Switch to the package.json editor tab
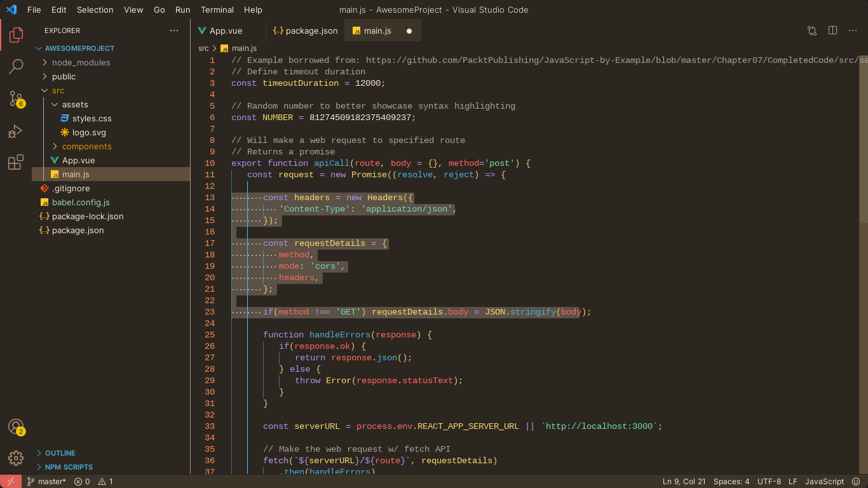Viewport: 868px width, 488px height. 306,30
